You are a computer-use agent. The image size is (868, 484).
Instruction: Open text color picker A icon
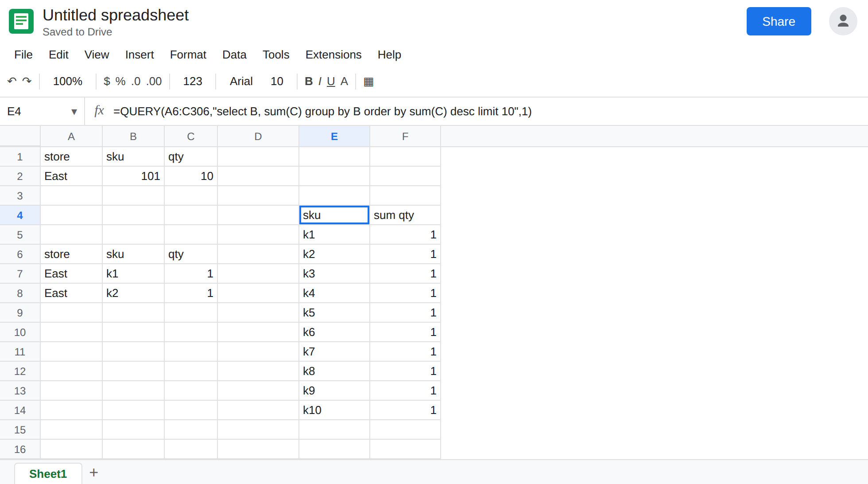pyautogui.click(x=344, y=82)
